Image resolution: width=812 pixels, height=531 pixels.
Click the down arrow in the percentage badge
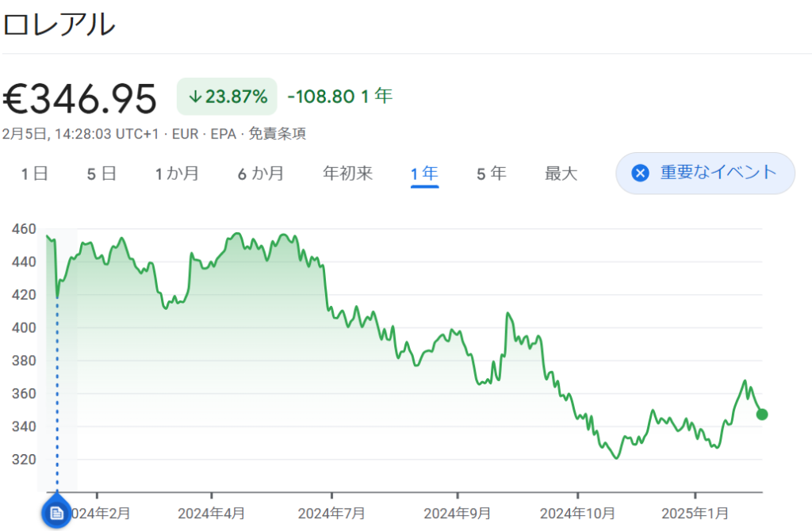pos(194,97)
